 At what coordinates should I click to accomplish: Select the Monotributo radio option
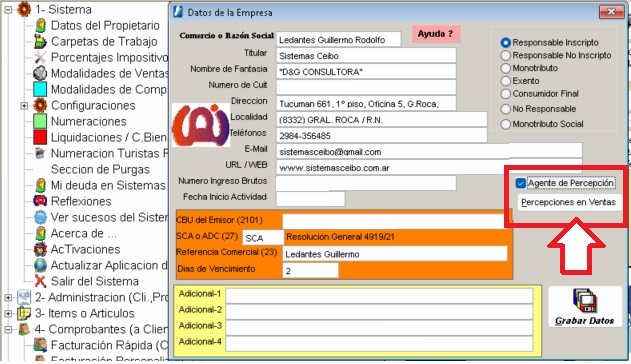(x=505, y=68)
